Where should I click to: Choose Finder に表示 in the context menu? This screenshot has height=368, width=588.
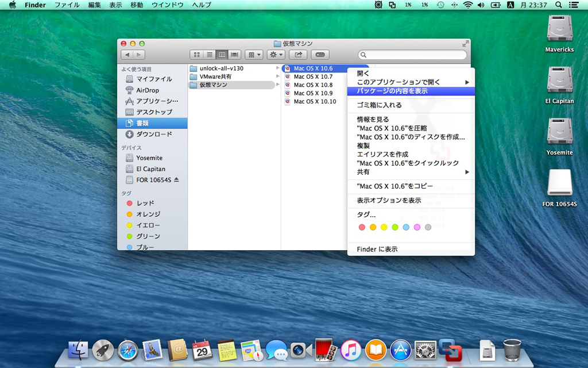pos(411,249)
